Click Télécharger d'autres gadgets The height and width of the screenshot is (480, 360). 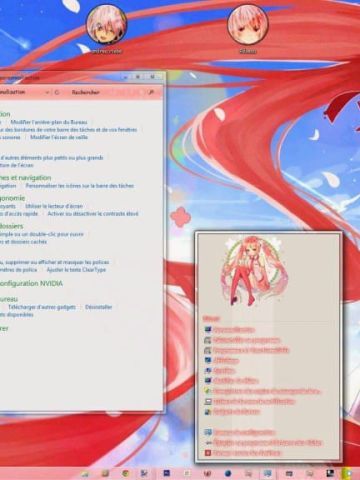[42, 307]
